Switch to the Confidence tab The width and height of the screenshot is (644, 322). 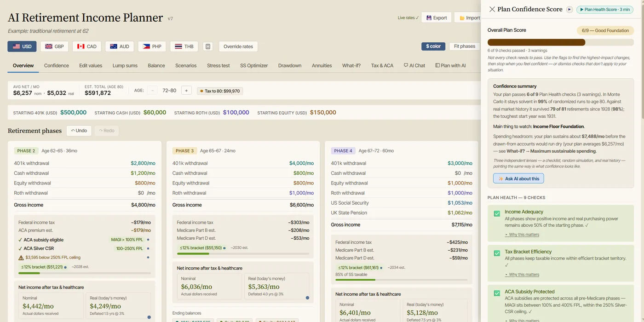57,66
